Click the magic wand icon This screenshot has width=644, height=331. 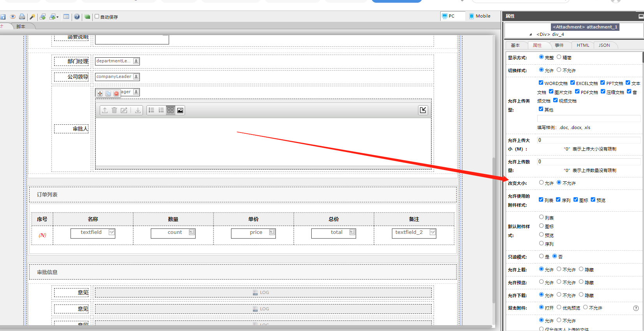click(32, 17)
